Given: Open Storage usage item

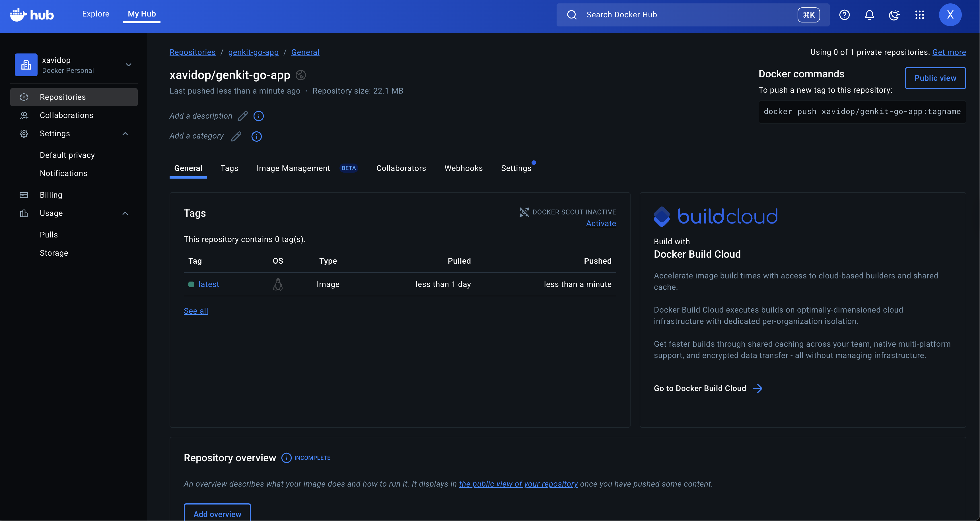Looking at the screenshot, I should coord(54,253).
